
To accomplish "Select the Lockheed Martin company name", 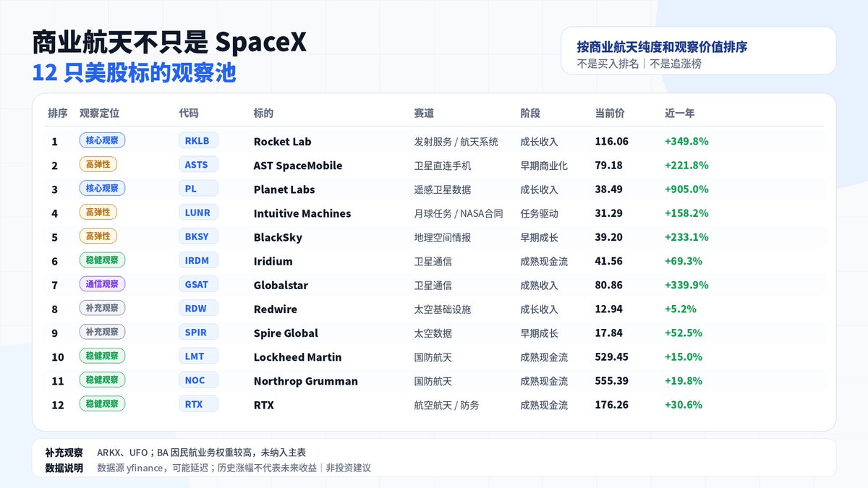I will click(x=297, y=356).
